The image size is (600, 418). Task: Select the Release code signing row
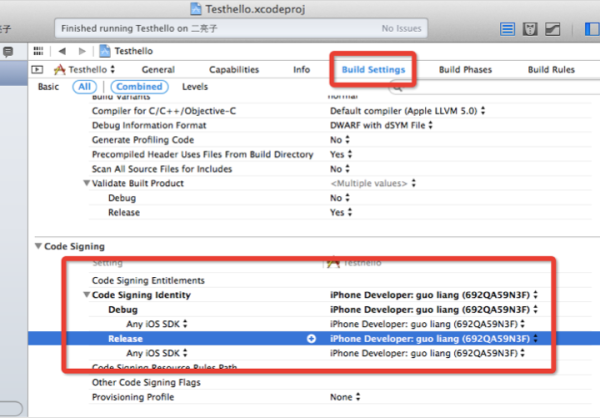pyautogui.click(x=314, y=339)
